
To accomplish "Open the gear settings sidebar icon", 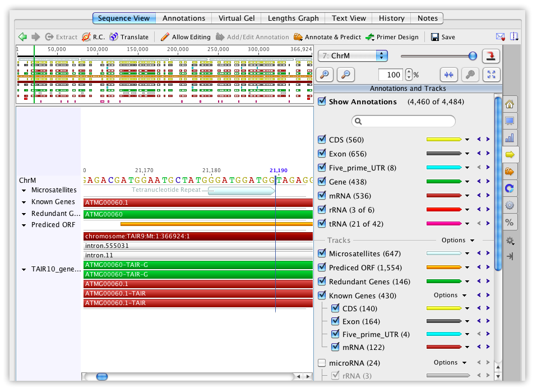I will click(510, 241).
